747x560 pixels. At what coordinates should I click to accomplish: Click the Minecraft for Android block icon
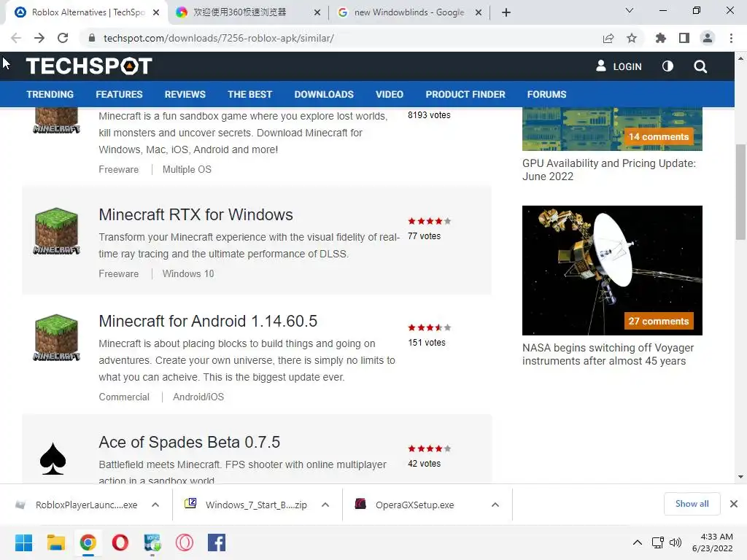click(x=56, y=337)
